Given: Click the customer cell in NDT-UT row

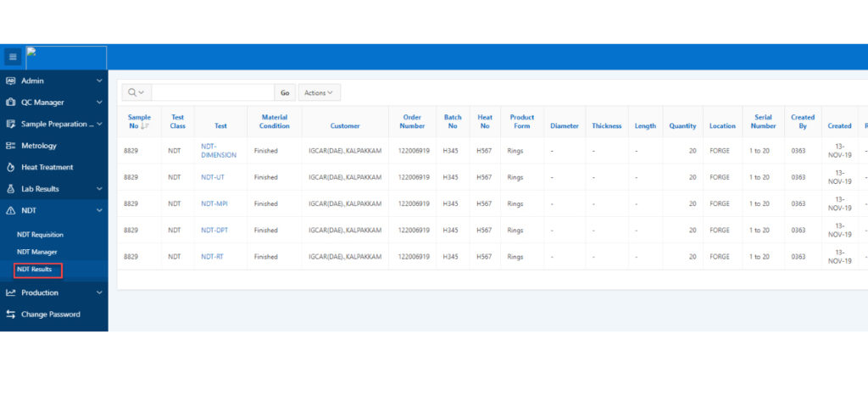Looking at the screenshot, I should pyautogui.click(x=345, y=177).
